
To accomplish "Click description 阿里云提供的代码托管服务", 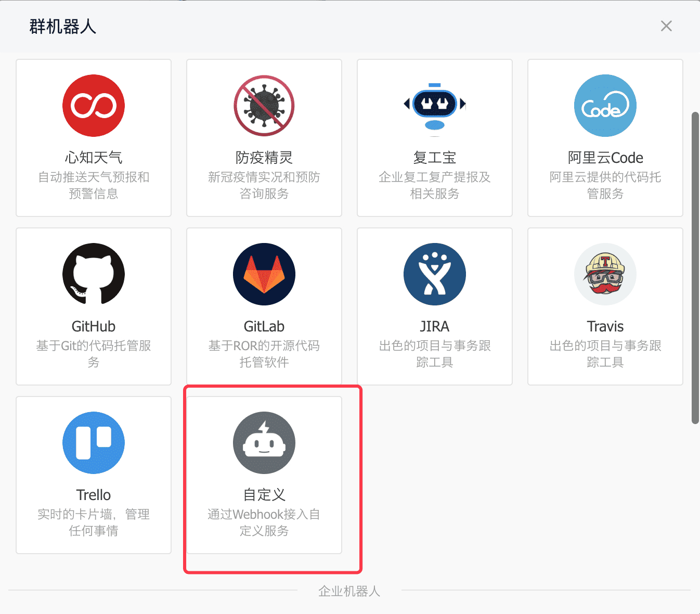I will 605,185.
